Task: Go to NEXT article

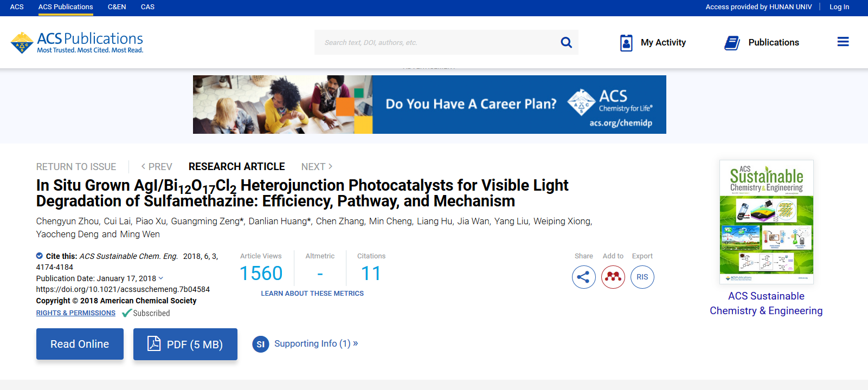Action: tap(317, 167)
